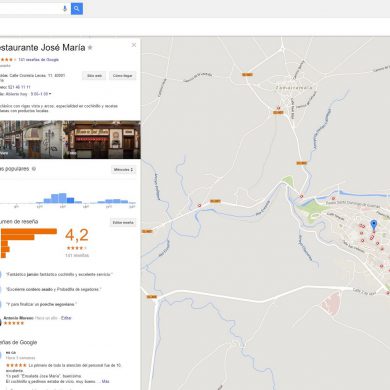Close the Restaurante José María panel

(134, 45)
